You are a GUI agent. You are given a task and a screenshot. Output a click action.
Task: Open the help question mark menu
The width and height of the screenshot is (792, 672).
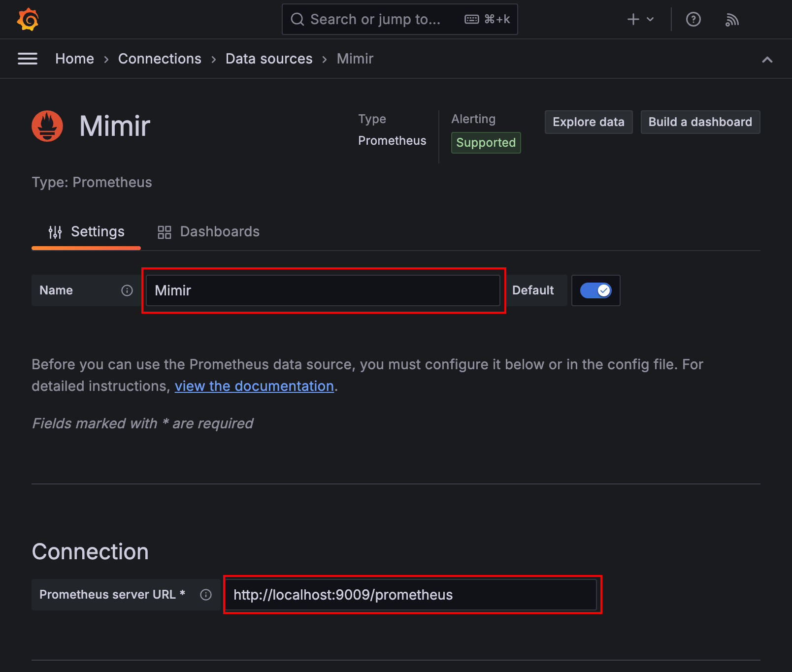[693, 19]
